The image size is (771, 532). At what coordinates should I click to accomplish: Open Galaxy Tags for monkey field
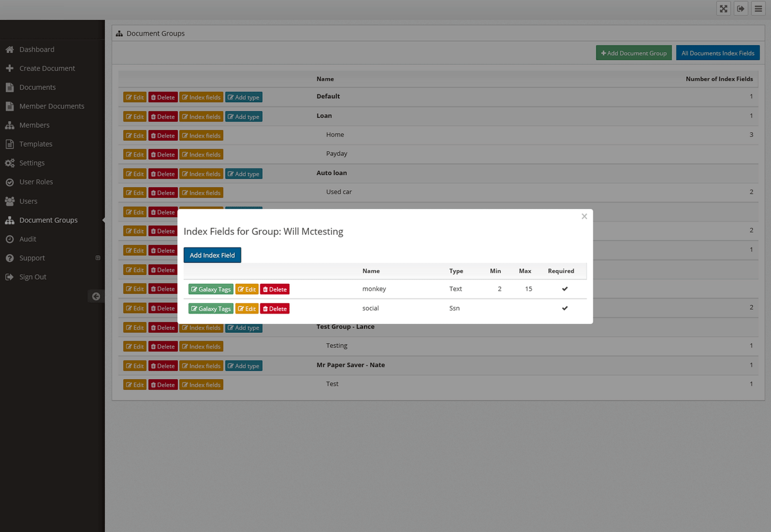click(x=211, y=289)
